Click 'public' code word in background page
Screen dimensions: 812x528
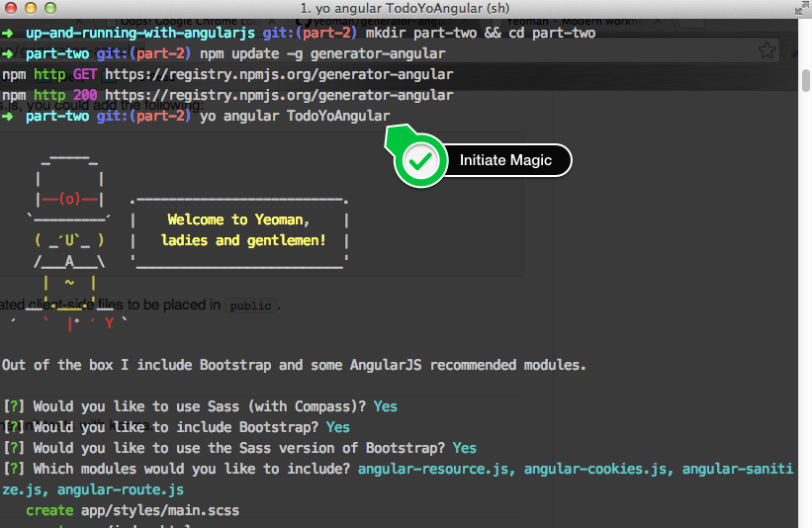pyautogui.click(x=250, y=306)
